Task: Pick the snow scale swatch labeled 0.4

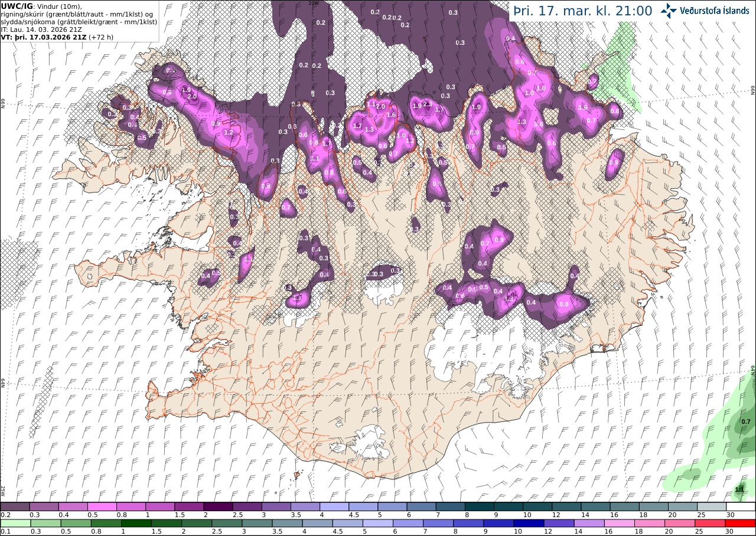Action: (x=73, y=506)
